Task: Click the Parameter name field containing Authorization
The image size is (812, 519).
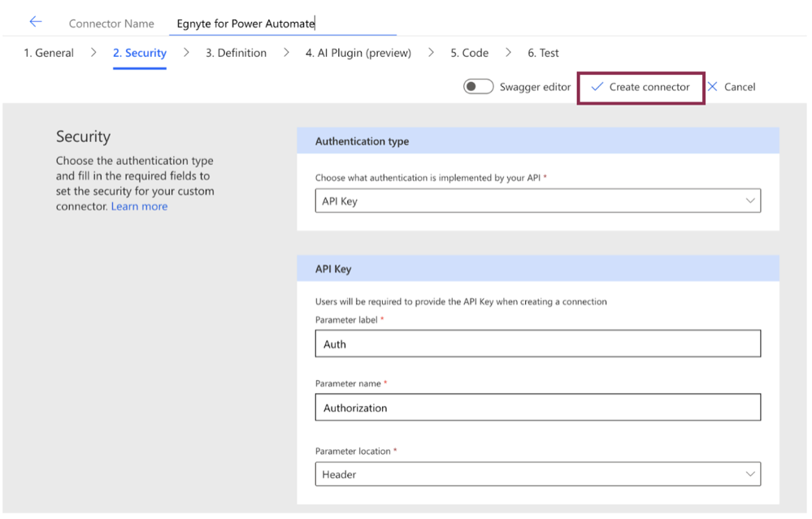Action: pos(537,407)
